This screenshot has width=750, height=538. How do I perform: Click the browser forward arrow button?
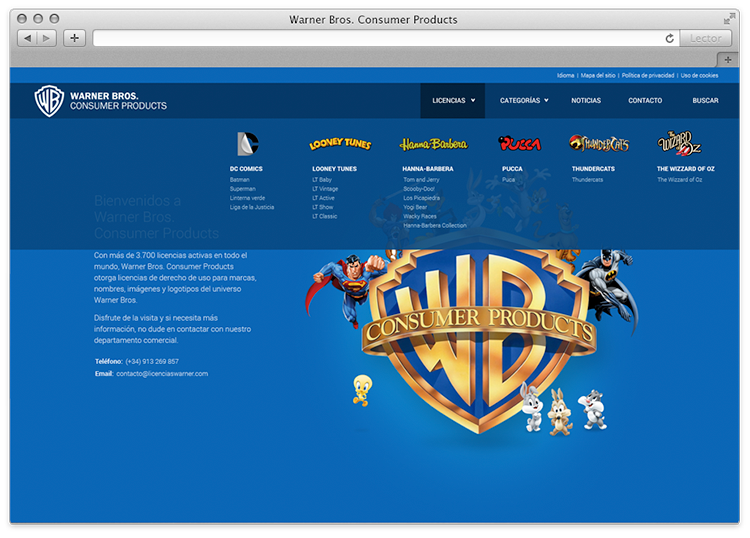pos(46,38)
